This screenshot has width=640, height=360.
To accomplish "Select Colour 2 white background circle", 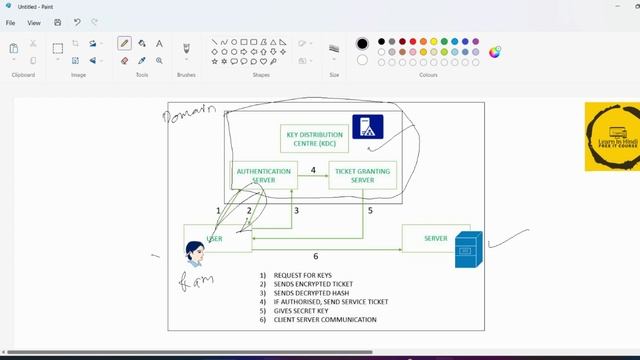I will coord(362,60).
